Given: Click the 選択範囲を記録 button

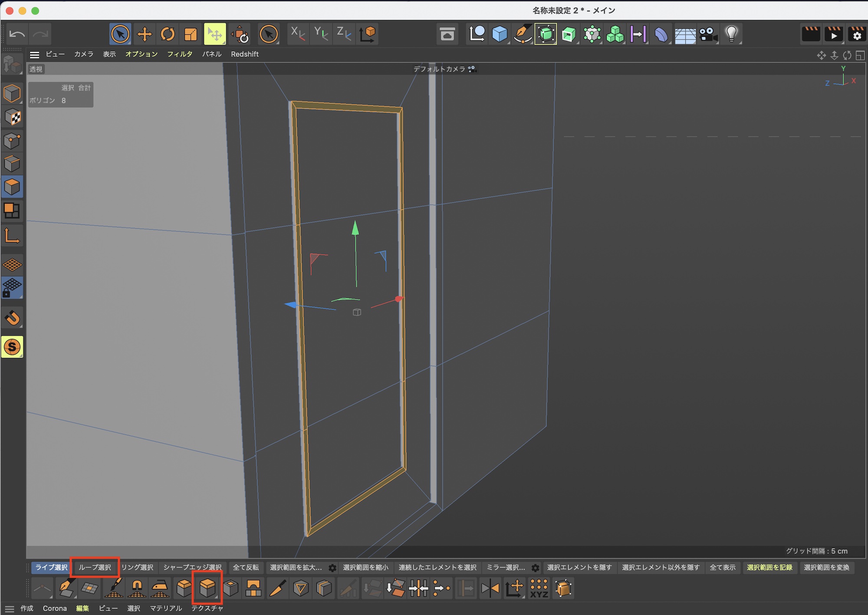Looking at the screenshot, I should (x=769, y=567).
